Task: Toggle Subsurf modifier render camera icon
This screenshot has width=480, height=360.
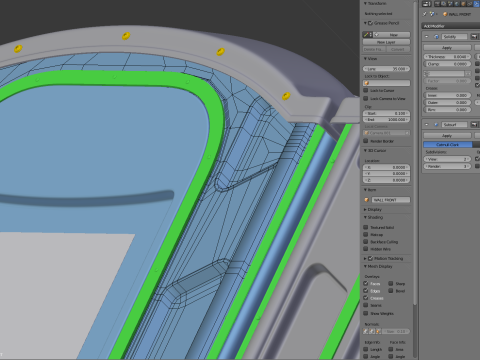Action: coord(474,125)
